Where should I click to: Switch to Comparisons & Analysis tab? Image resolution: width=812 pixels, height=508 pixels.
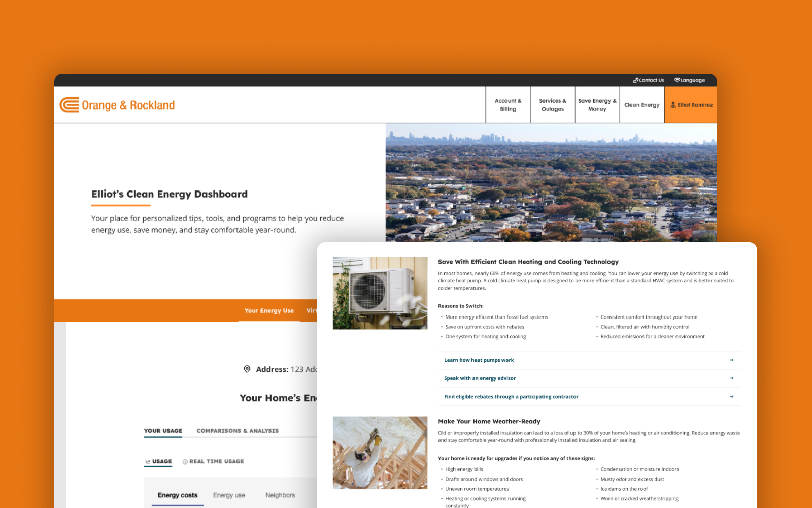(238, 431)
